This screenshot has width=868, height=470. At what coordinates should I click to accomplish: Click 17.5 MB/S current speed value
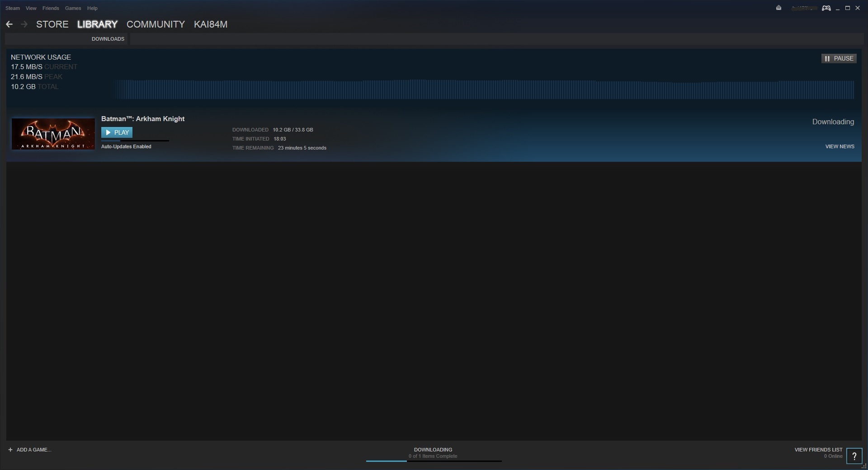click(27, 67)
